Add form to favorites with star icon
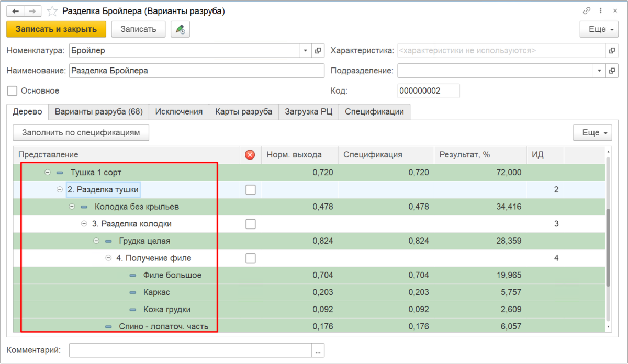The image size is (628, 364). [52, 11]
